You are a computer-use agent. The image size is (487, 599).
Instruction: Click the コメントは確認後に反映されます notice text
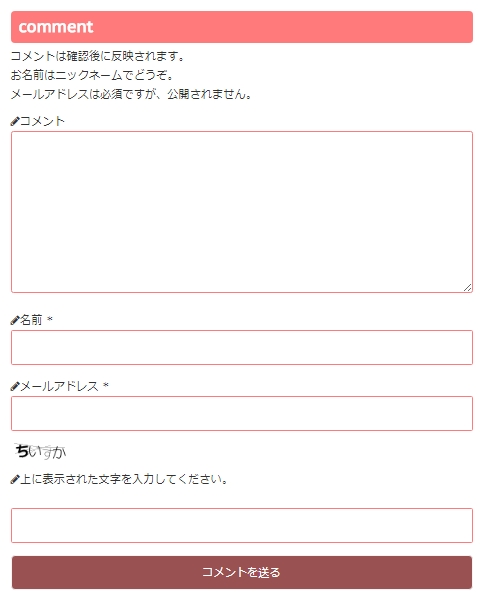point(97,56)
